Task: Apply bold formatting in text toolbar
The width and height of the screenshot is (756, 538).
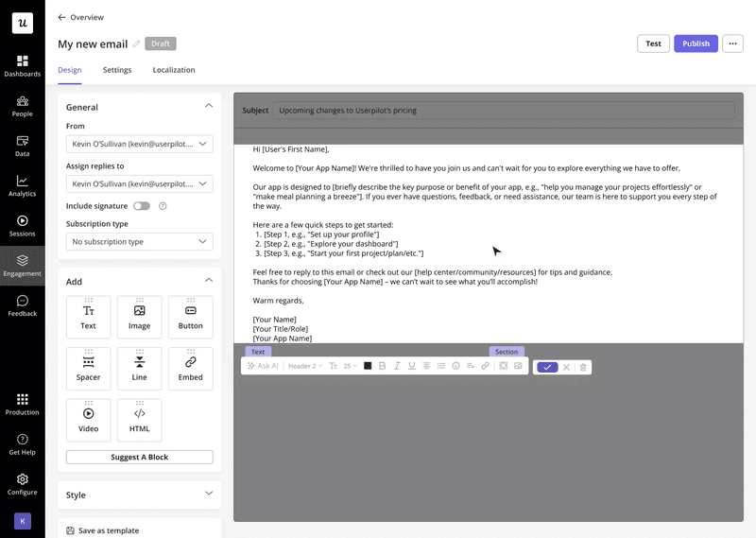Action: 382,366
